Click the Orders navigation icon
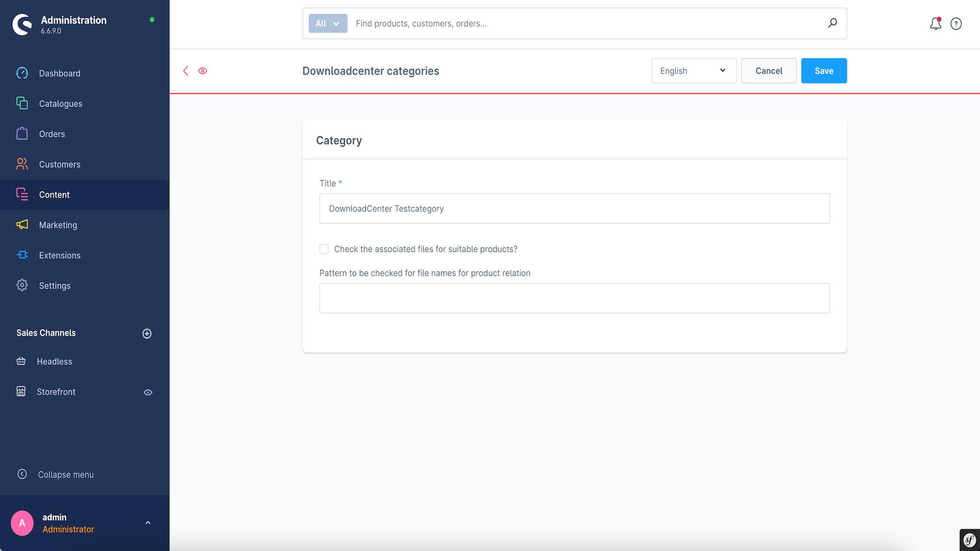Screen dimensions: 980x551 (22, 134)
